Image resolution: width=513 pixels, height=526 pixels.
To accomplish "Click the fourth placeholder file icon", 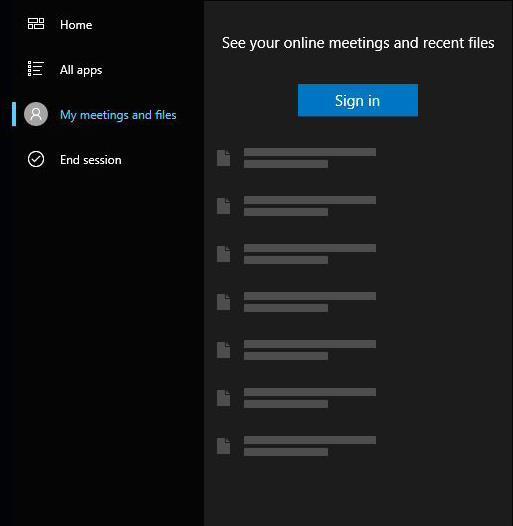I will click(x=223, y=302).
